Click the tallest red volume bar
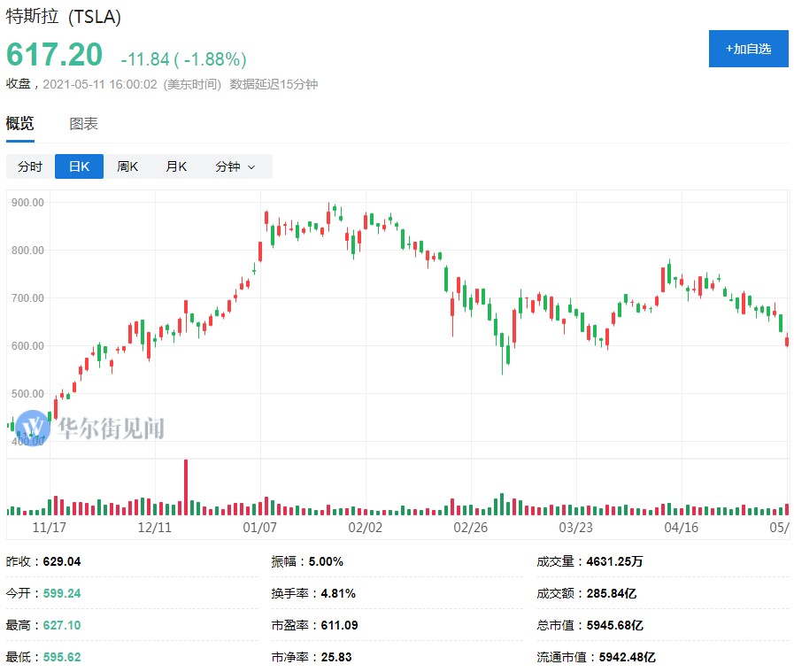Viewport: 794px width, 672px height. 186,487
